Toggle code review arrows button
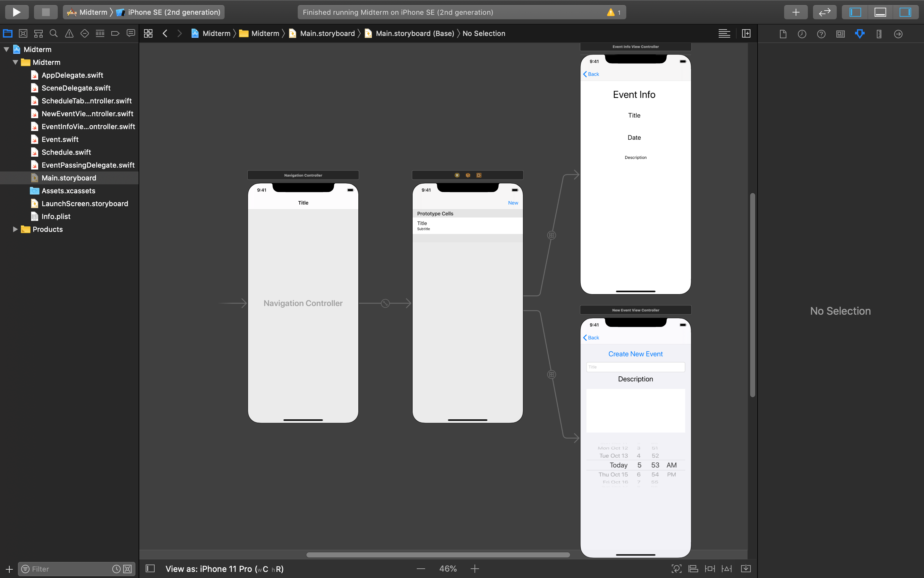The width and height of the screenshot is (924, 578). click(825, 12)
